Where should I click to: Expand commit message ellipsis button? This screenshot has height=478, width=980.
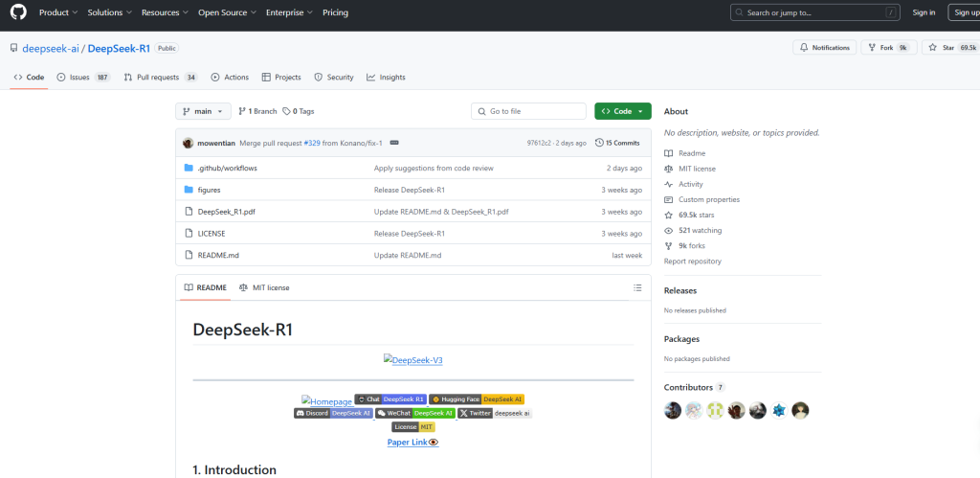pos(394,143)
